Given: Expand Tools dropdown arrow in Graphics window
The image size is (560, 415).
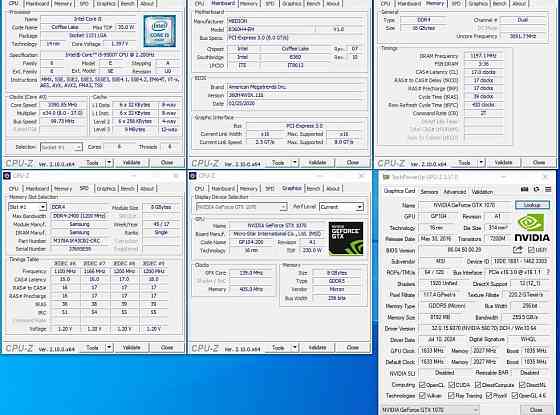Looking at the screenshot, I should click(x=295, y=347).
